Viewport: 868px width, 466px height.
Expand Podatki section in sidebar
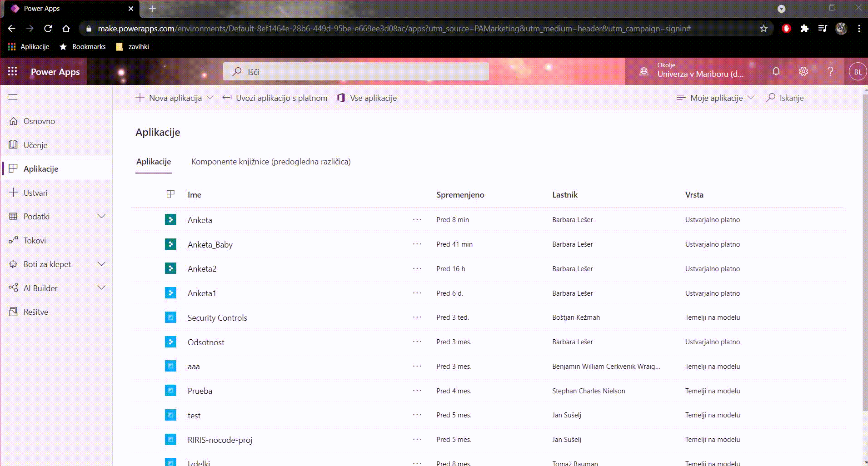pos(102,217)
